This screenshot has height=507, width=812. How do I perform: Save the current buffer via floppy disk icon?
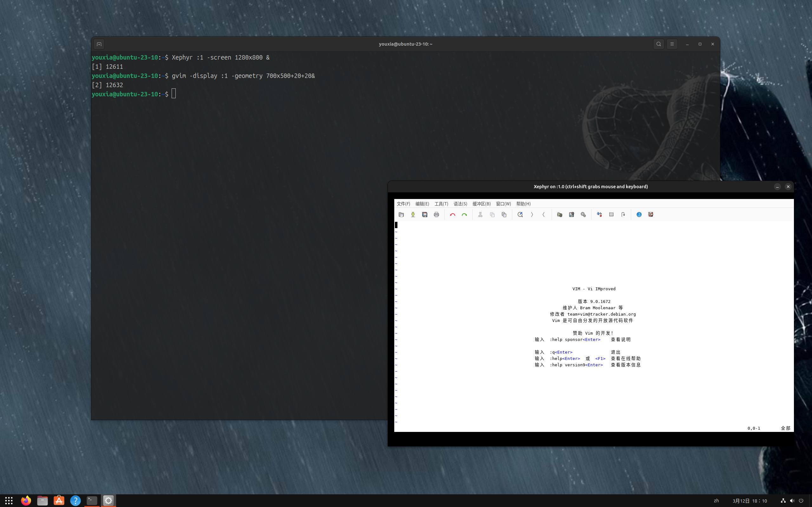tap(425, 215)
